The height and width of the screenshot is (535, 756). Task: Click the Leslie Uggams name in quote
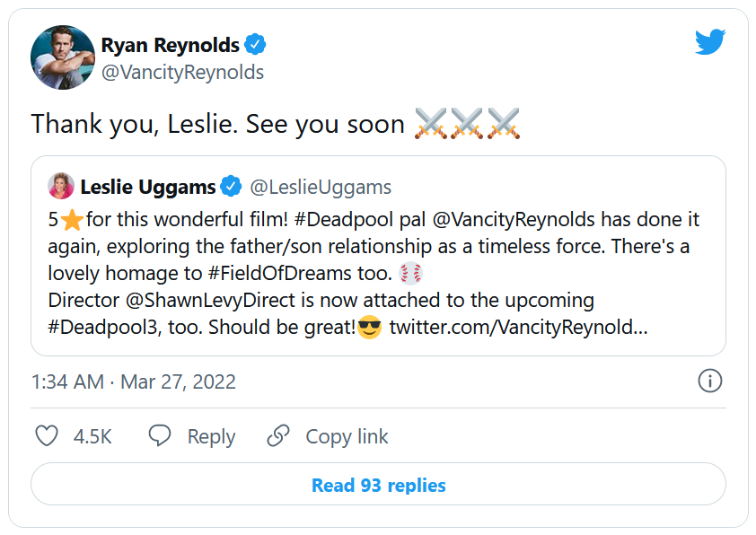coord(148,187)
